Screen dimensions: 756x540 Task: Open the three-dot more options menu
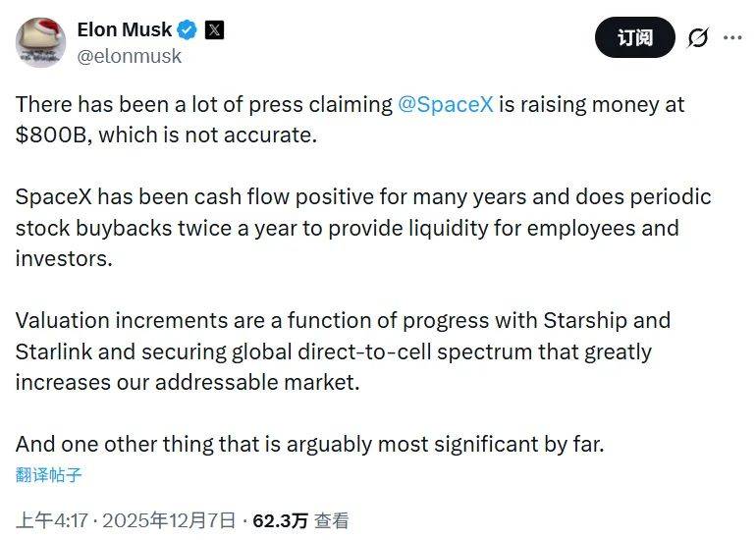coord(732,38)
